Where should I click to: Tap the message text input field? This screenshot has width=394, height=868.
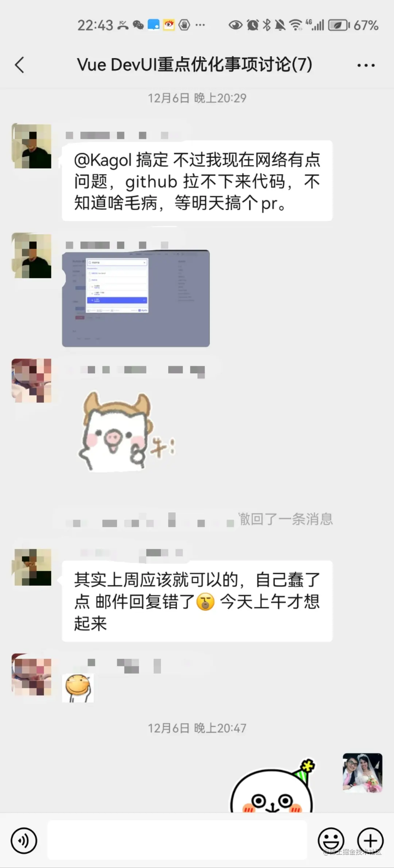(x=177, y=841)
